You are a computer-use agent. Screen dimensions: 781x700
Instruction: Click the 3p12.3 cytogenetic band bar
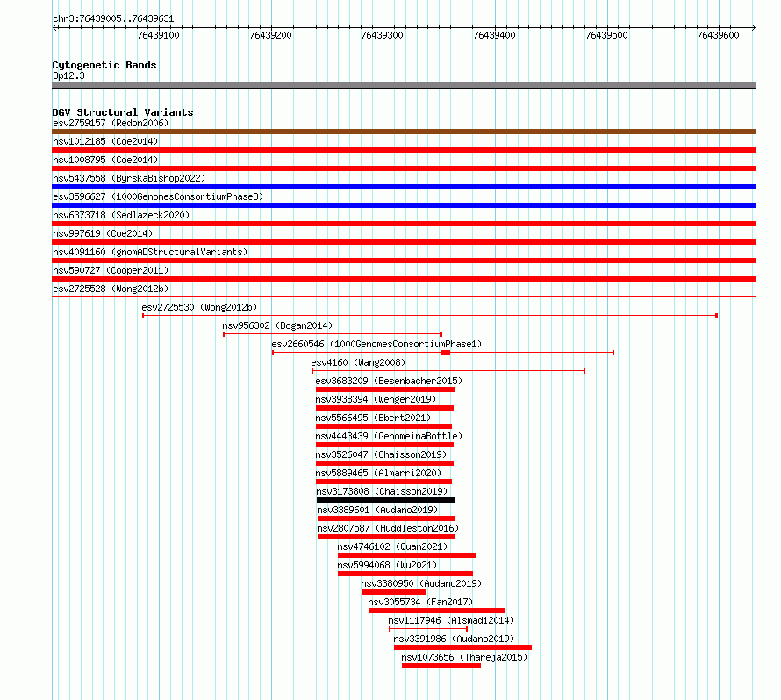click(x=404, y=85)
